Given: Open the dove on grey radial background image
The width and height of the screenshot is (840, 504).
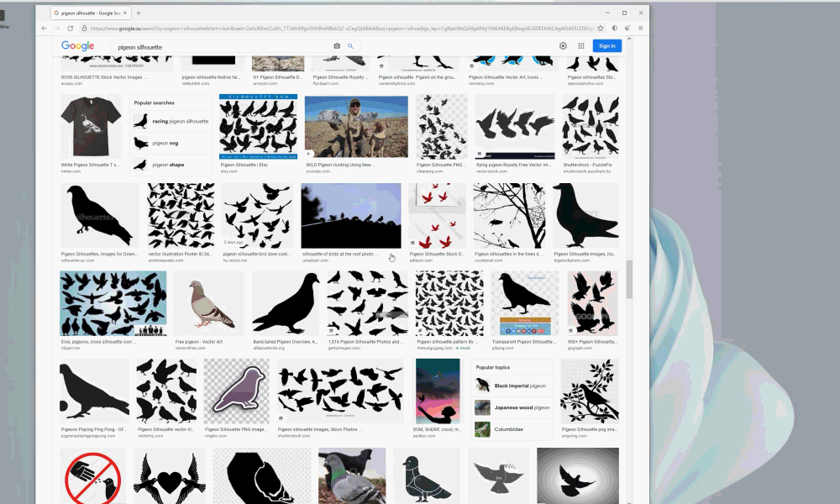Looking at the screenshot, I should tap(578, 476).
